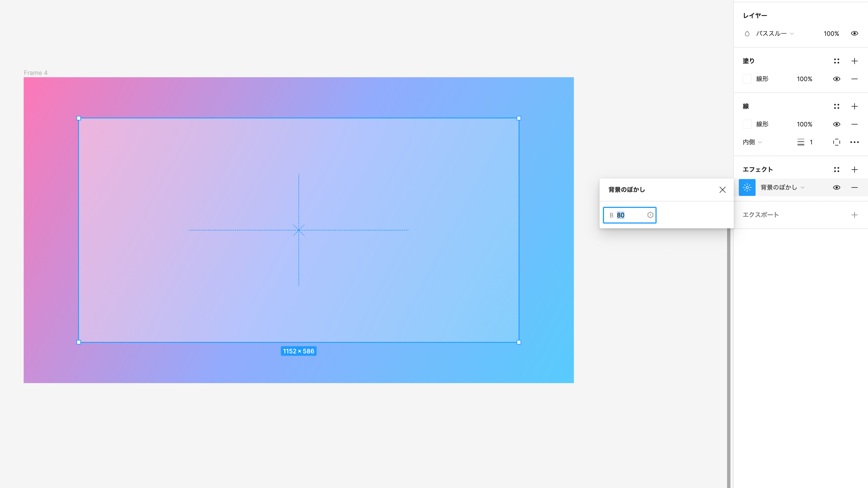Viewport: 868px width, 488px height.
Task: Click the stroke 線形 gradient label
Action: coord(762,124)
